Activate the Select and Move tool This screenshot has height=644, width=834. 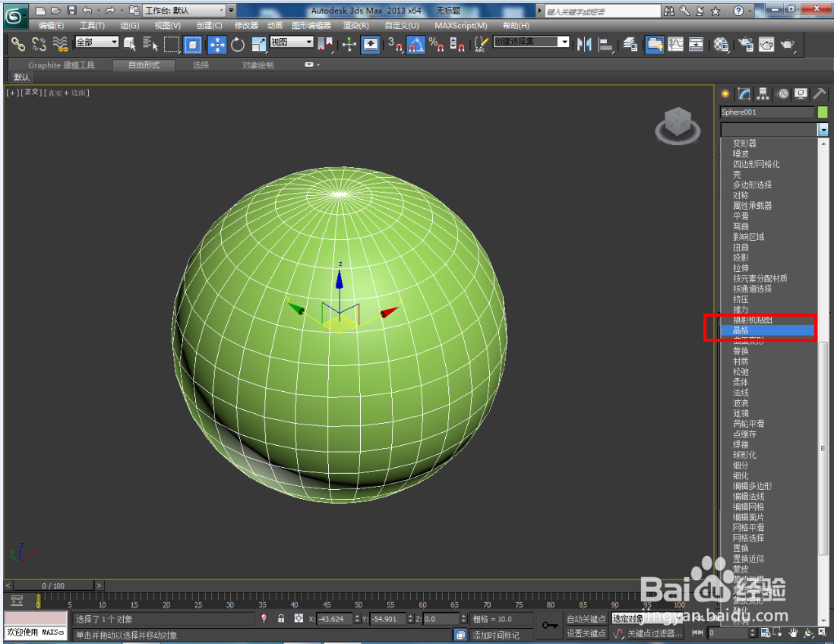pos(217,44)
